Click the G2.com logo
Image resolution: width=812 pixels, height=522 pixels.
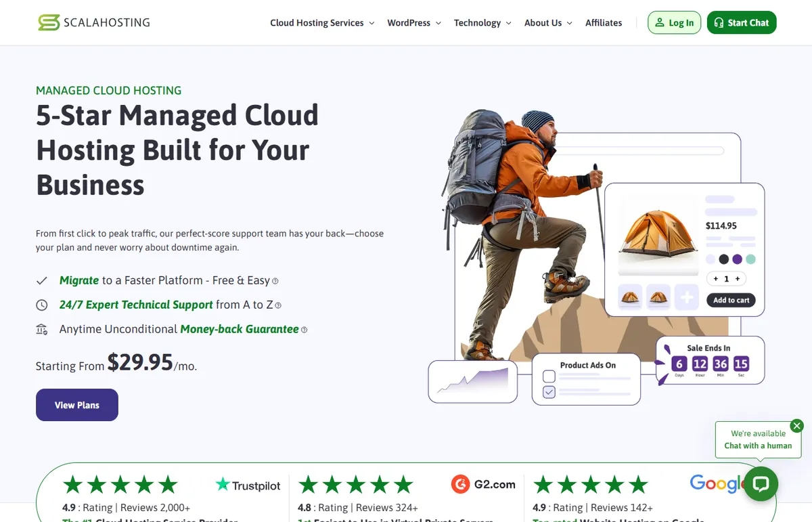[x=484, y=484]
